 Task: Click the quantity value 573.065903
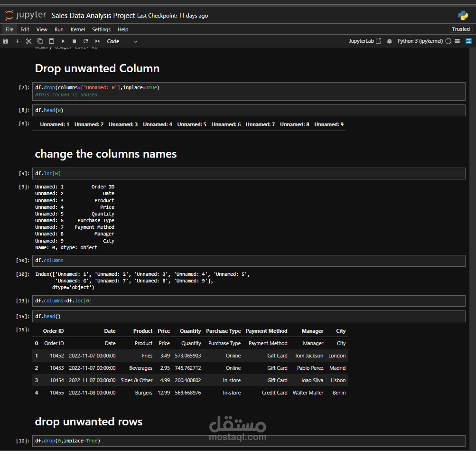(187, 356)
